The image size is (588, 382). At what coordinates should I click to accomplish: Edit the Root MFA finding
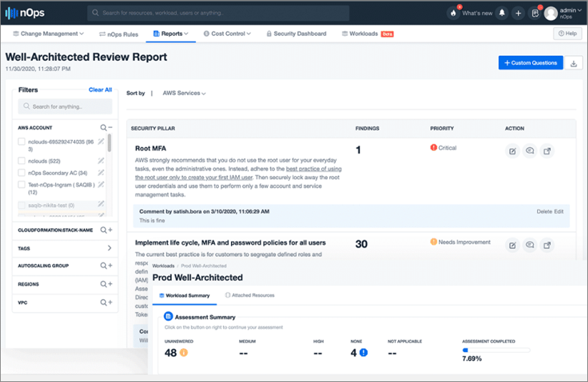(x=512, y=151)
